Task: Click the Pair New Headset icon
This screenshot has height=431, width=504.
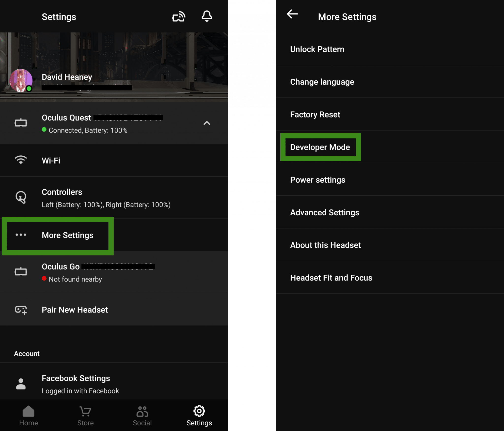Action: [x=21, y=310]
